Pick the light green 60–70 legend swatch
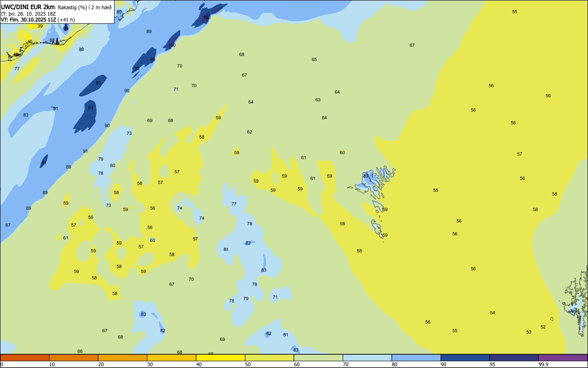Viewport: 588px width, 368px height. pyautogui.click(x=318, y=357)
